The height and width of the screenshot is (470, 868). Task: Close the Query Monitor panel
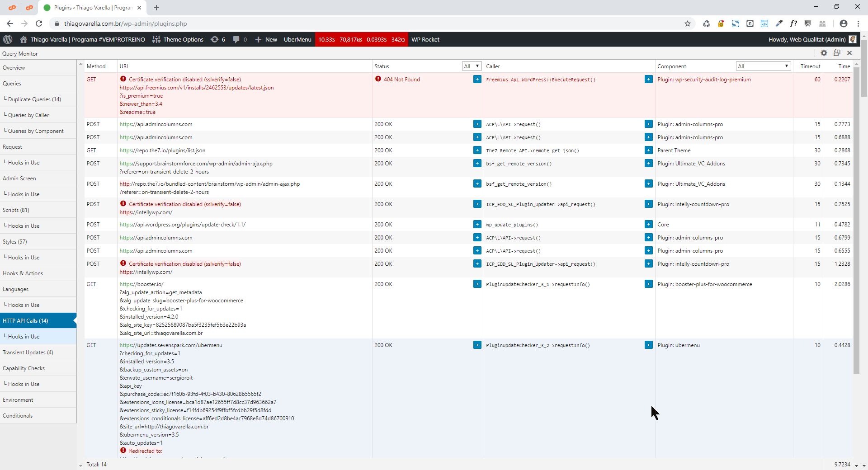click(x=849, y=53)
